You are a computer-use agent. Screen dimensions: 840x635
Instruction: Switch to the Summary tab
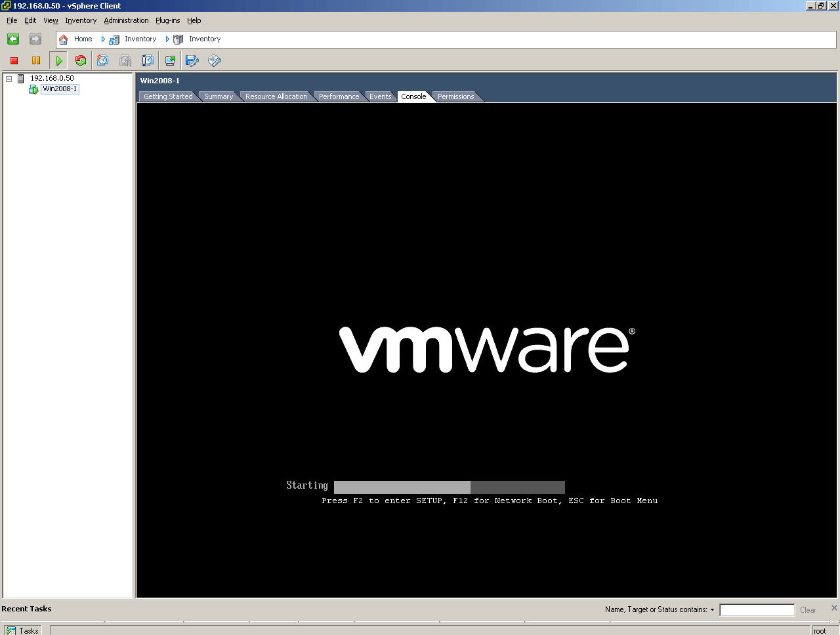(x=219, y=96)
